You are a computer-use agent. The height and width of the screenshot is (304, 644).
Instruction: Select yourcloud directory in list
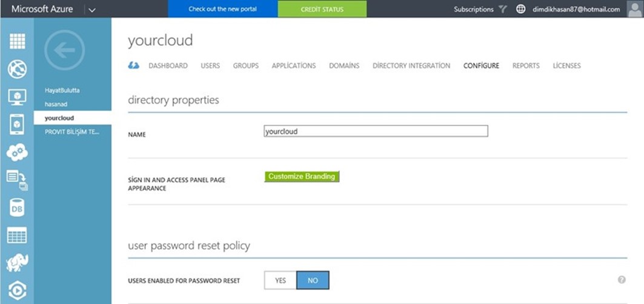click(x=72, y=118)
